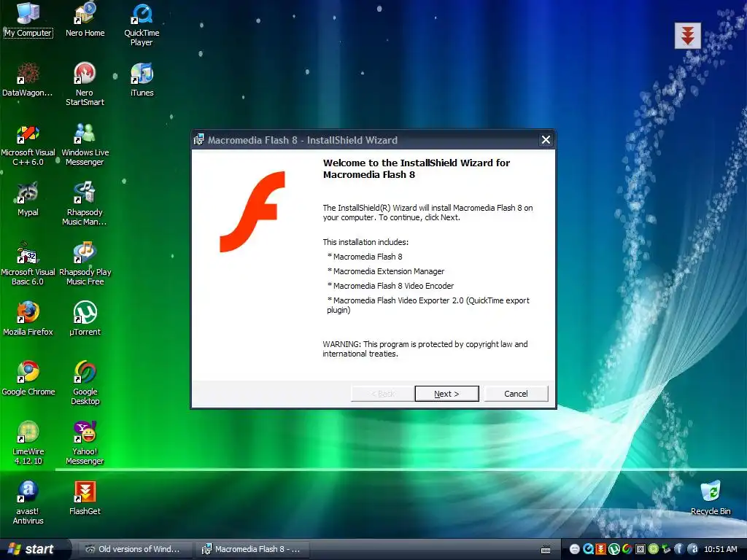
Task: Launch Nero StartSmart
Action: (85, 84)
